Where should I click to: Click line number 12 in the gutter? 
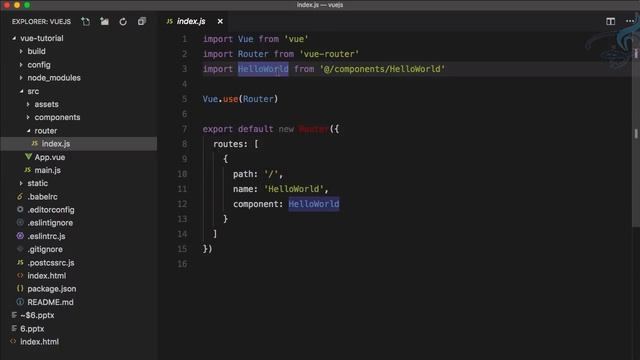coord(182,204)
